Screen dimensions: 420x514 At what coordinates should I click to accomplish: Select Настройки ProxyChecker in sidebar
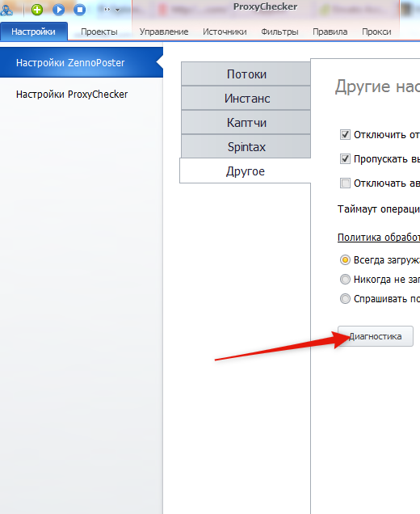(72, 95)
